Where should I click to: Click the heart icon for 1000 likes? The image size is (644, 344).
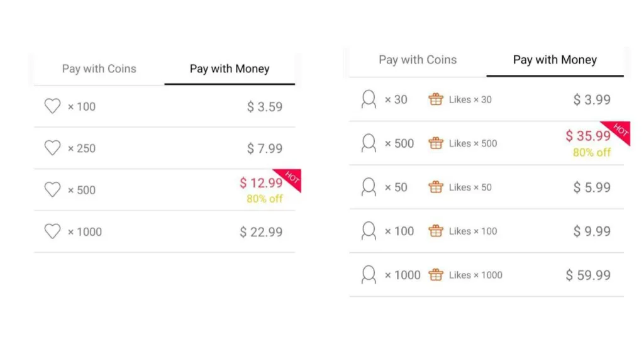coord(53,231)
